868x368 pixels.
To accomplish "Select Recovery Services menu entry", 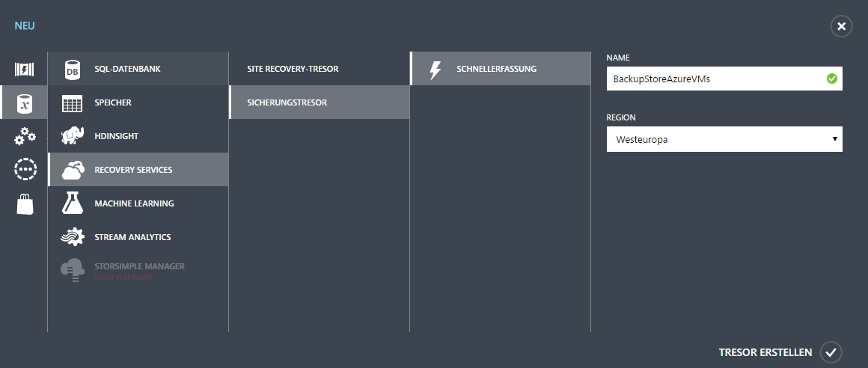I will (138, 170).
